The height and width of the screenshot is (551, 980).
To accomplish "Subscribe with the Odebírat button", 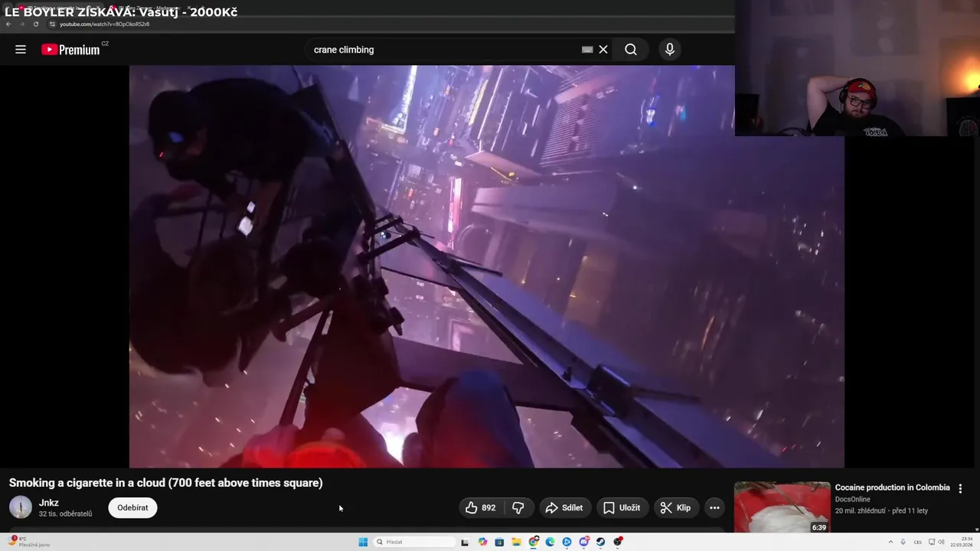I will coord(132,507).
